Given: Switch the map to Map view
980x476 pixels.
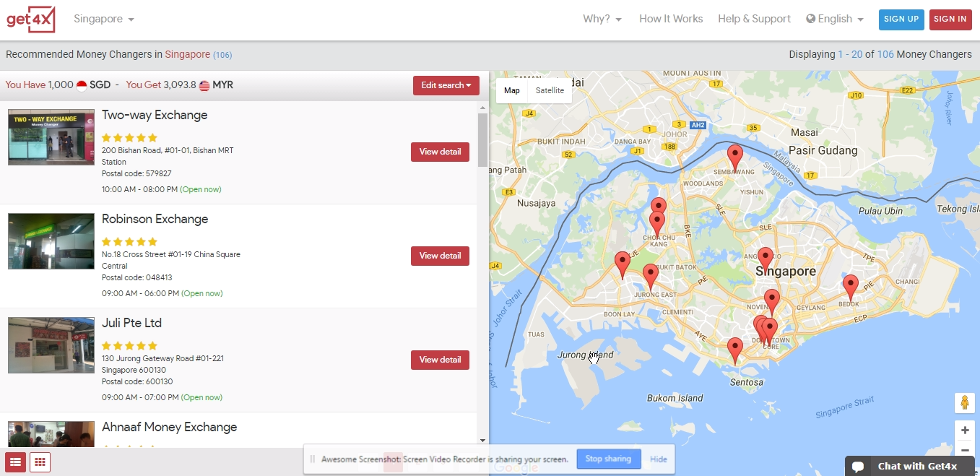Looking at the screenshot, I should click(x=512, y=91).
